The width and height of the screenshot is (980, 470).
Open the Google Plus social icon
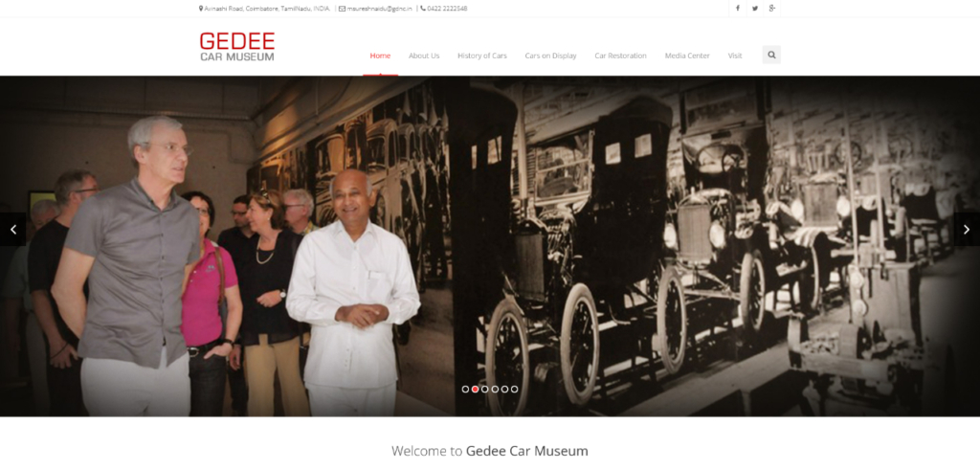772,8
